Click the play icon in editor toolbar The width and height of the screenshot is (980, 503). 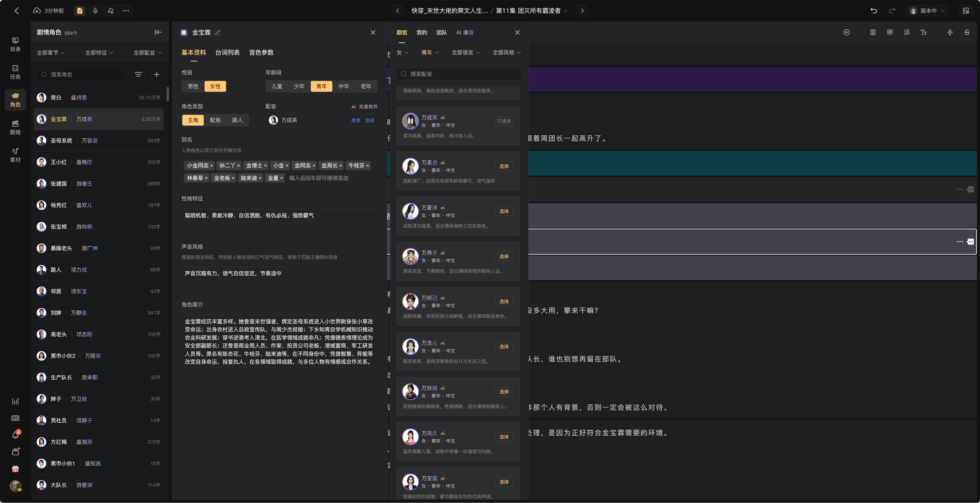click(x=847, y=32)
